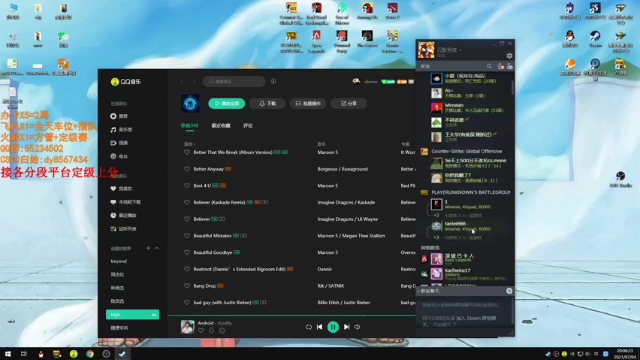Favorite the song Beautiful Goodbye
The width and height of the screenshot is (640, 360).
coord(187,253)
